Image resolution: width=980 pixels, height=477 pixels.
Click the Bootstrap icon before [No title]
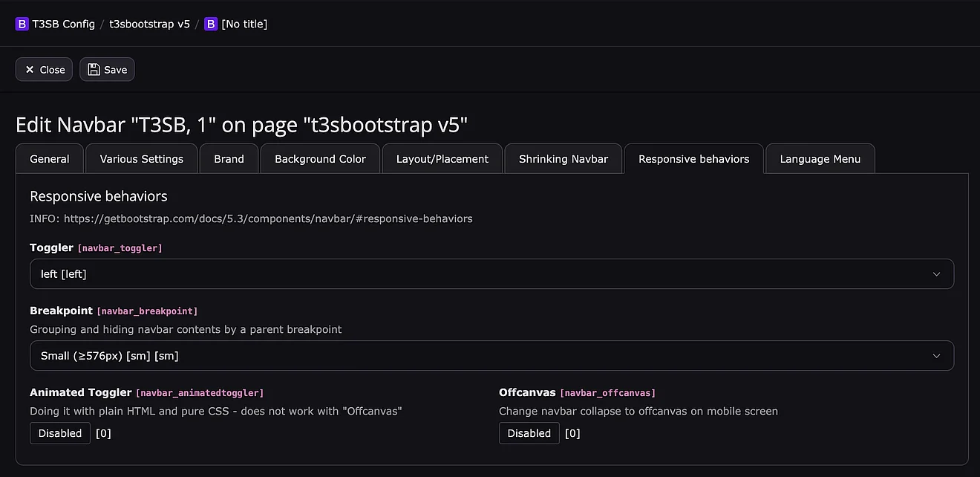pyautogui.click(x=211, y=24)
